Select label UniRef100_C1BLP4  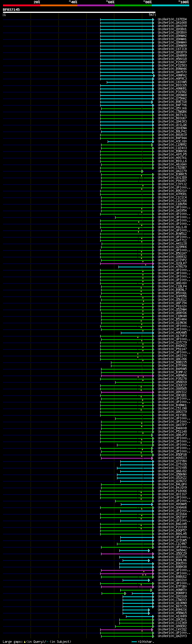coord(172,286)
